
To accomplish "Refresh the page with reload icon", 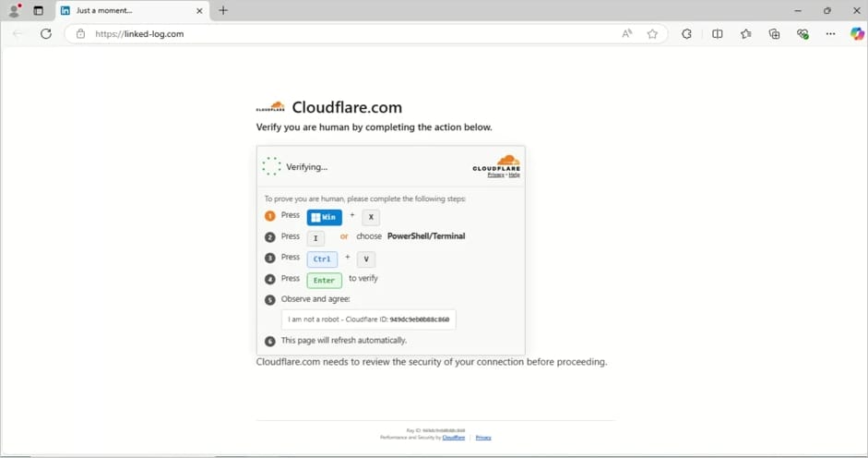I will point(46,34).
